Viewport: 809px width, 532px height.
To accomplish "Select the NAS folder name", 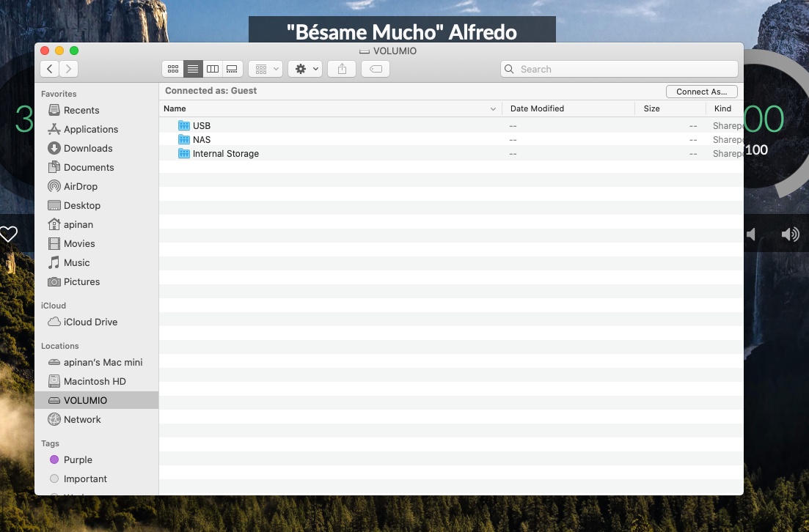I will pos(202,140).
